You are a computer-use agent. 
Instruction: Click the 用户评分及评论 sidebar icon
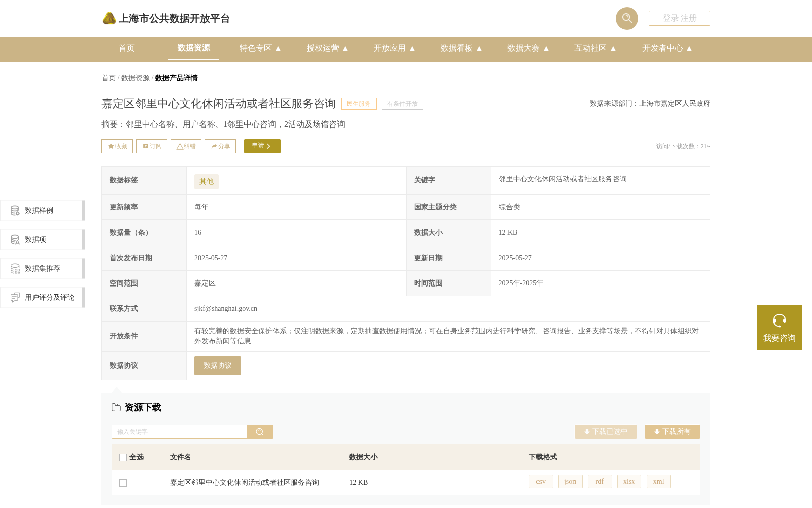15,297
